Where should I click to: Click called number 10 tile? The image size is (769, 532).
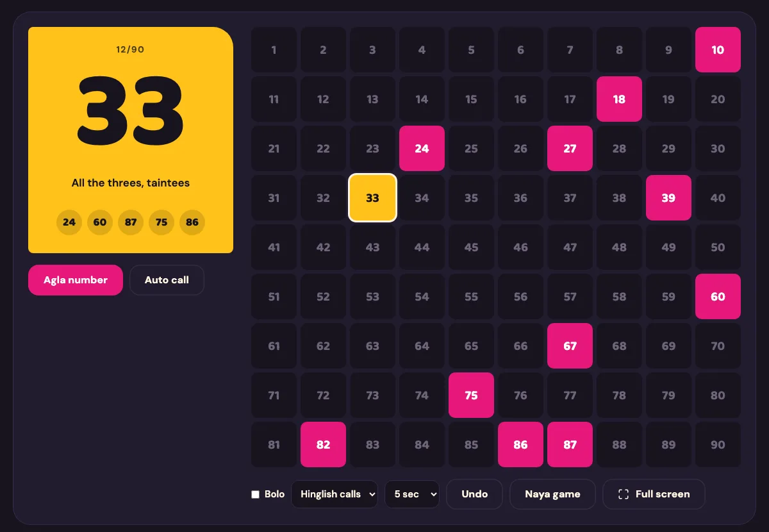point(718,50)
